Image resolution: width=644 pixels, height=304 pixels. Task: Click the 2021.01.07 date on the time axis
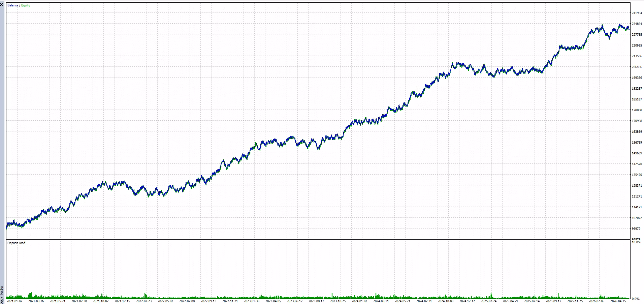(x=14, y=302)
